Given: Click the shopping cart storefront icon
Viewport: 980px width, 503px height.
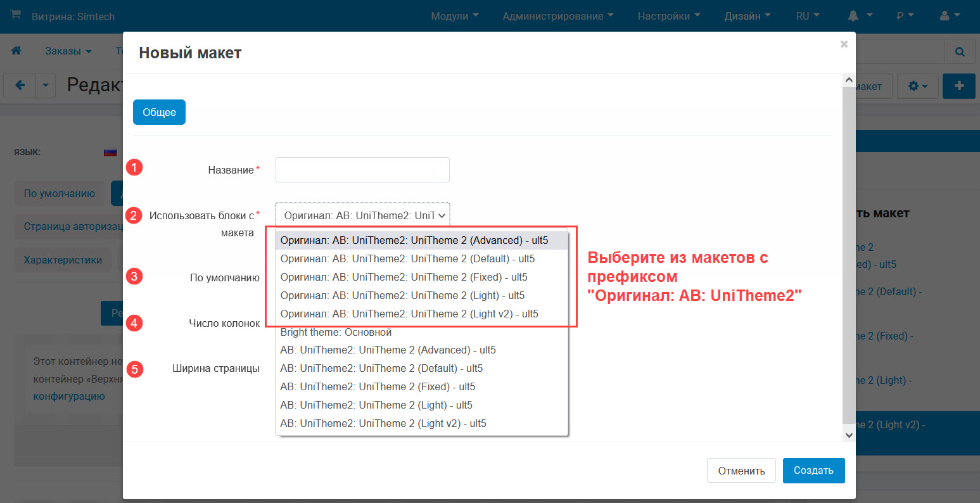Looking at the screenshot, I should pos(16,15).
